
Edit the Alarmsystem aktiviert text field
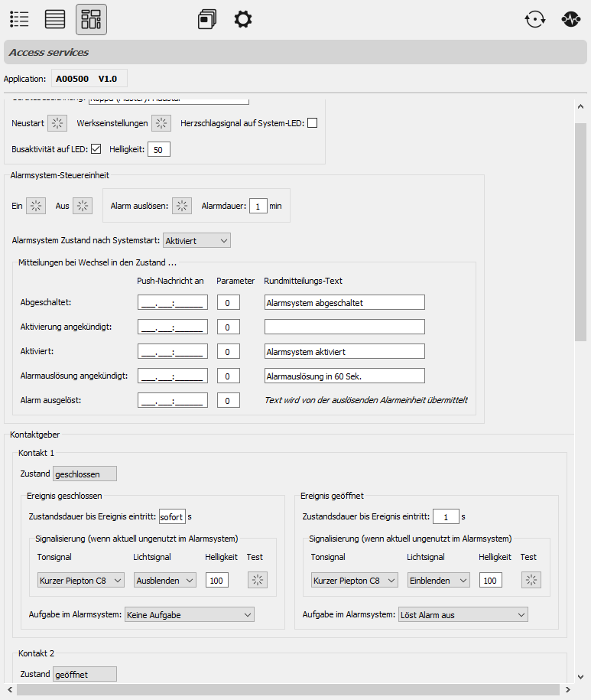[345, 351]
